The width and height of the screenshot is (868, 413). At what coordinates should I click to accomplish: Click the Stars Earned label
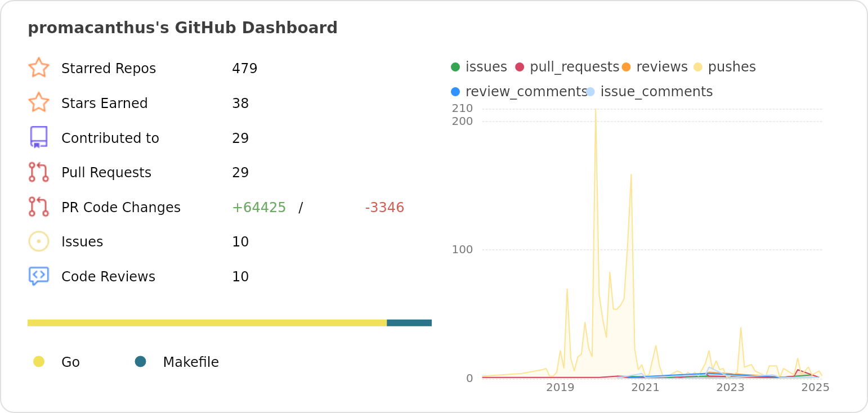click(x=105, y=104)
